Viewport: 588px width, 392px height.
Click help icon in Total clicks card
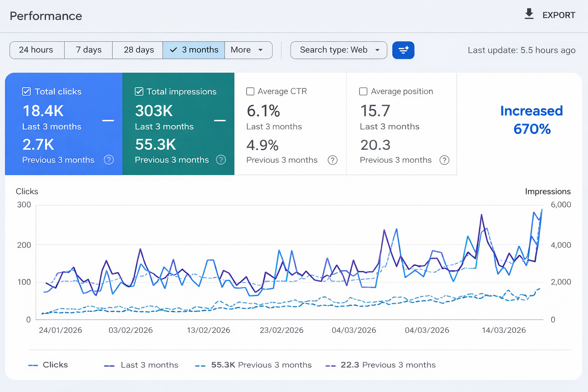point(109,160)
